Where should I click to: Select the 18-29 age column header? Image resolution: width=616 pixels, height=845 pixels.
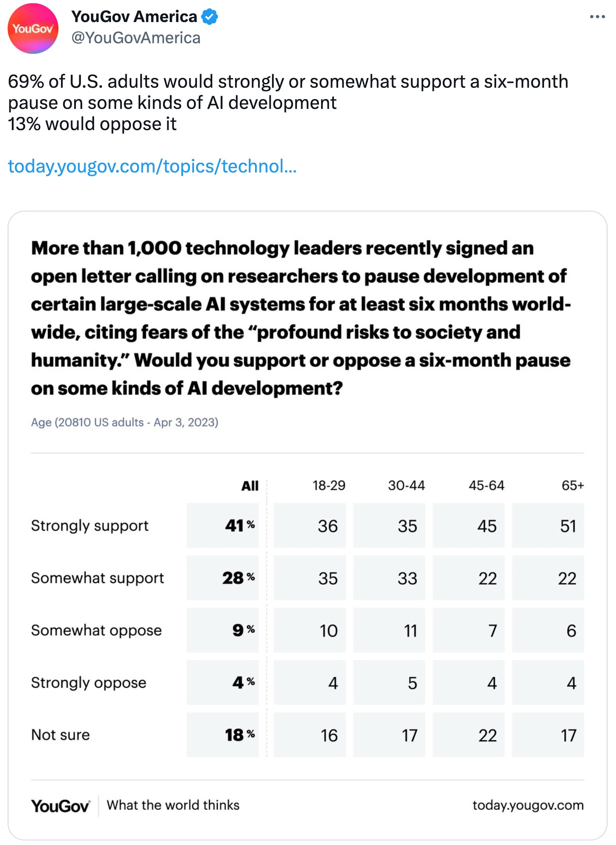[329, 486]
